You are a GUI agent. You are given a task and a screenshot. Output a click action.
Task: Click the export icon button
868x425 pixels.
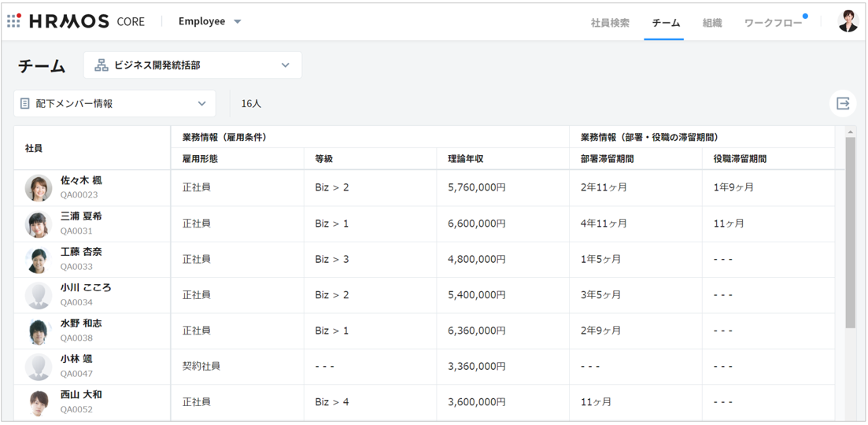tap(843, 103)
